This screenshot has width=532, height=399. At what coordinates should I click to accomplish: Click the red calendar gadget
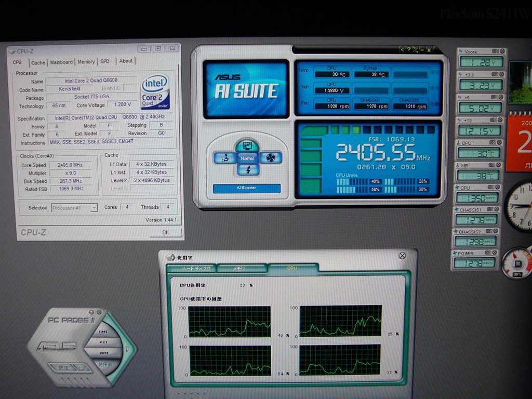coord(519,142)
